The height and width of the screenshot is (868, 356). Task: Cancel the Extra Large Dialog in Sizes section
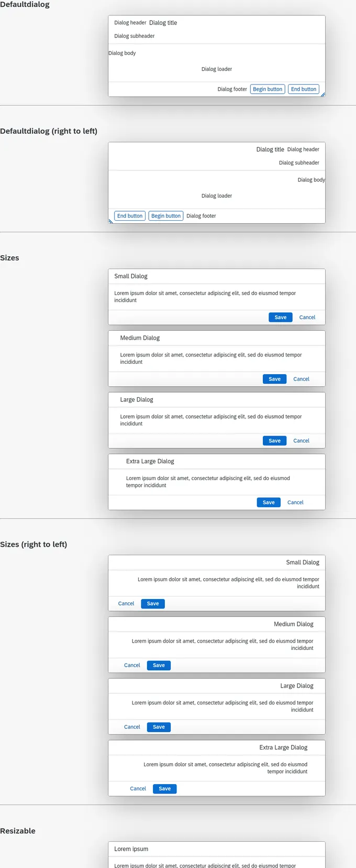tap(295, 502)
